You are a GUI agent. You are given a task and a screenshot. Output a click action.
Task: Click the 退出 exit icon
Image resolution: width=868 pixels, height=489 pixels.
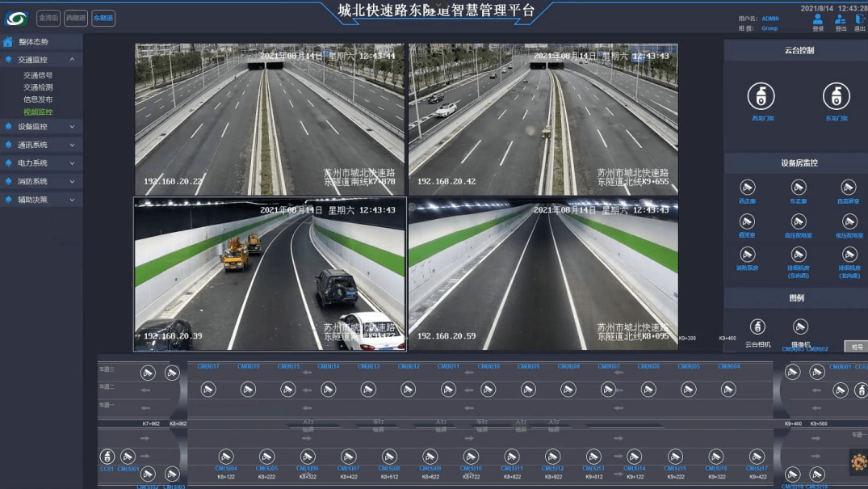coord(860,19)
